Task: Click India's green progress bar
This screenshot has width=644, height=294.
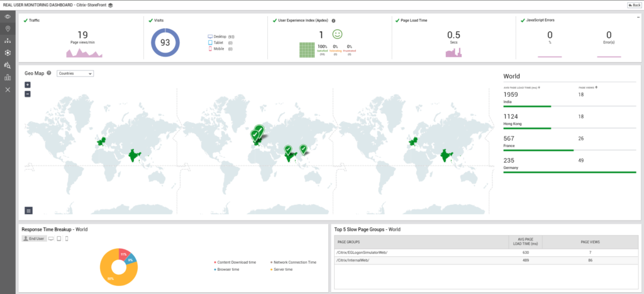Action: click(527, 106)
